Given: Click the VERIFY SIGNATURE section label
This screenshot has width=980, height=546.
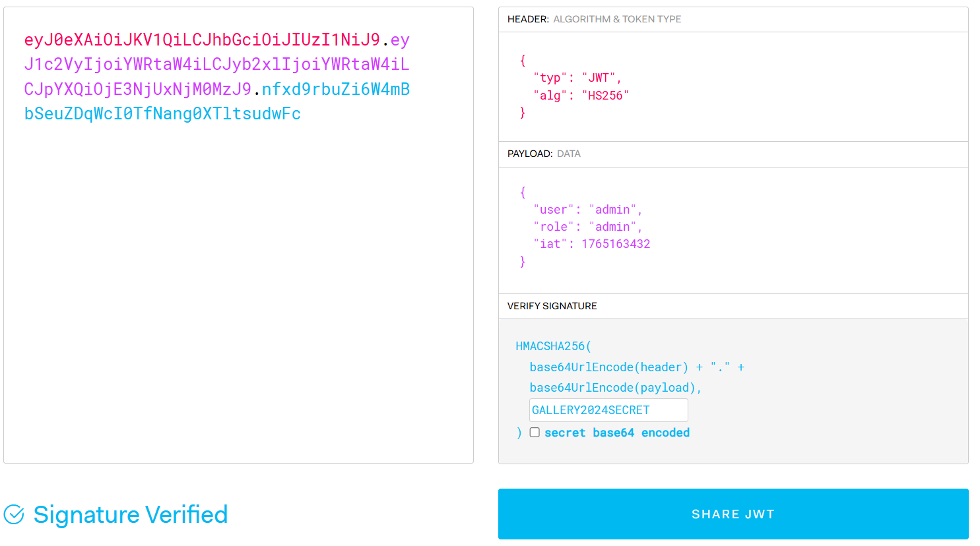Looking at the screenshot, I should pyautogui.click(x=552, y=306).
